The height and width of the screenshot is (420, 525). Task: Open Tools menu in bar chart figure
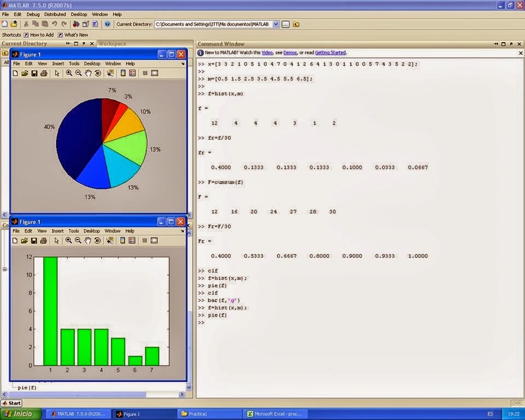coord(74,231)
